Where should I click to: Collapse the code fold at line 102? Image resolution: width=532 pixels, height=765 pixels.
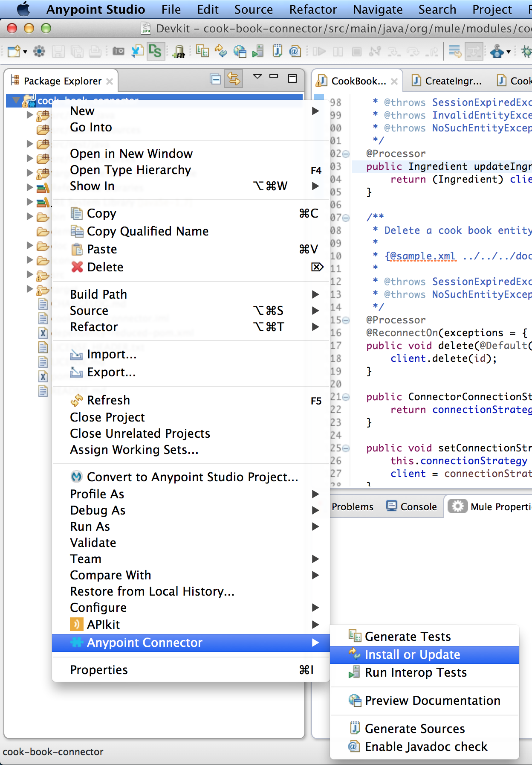[x=346, y=154]
